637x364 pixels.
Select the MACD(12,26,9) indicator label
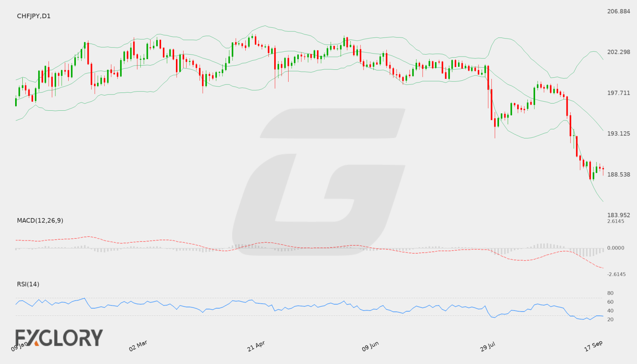(40, 220)
